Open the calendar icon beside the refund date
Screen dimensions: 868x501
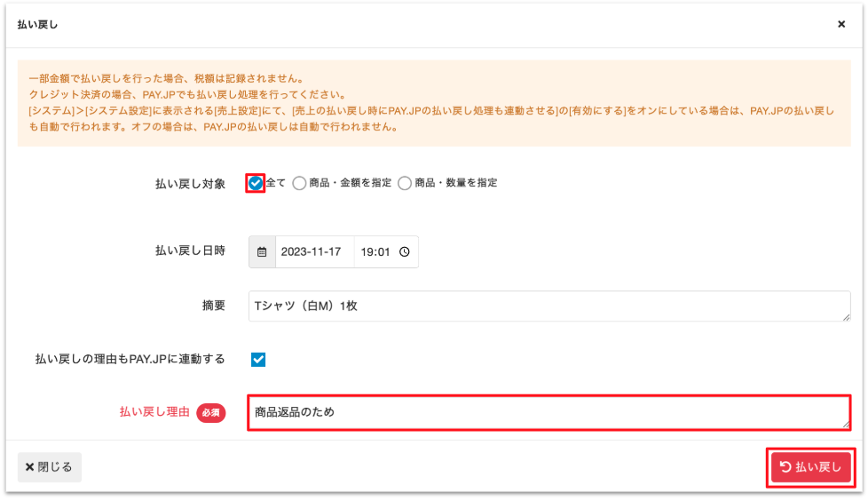pyautogui.click(x=262, y=252)
